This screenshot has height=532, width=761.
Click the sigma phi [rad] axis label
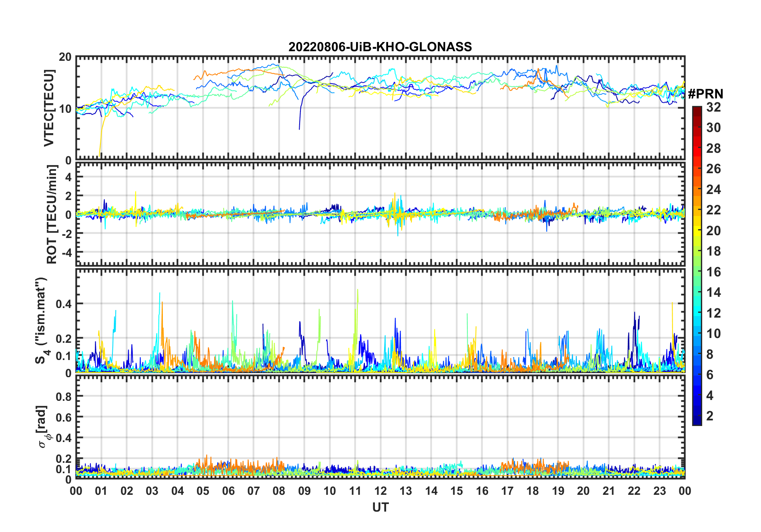point(43,426)
